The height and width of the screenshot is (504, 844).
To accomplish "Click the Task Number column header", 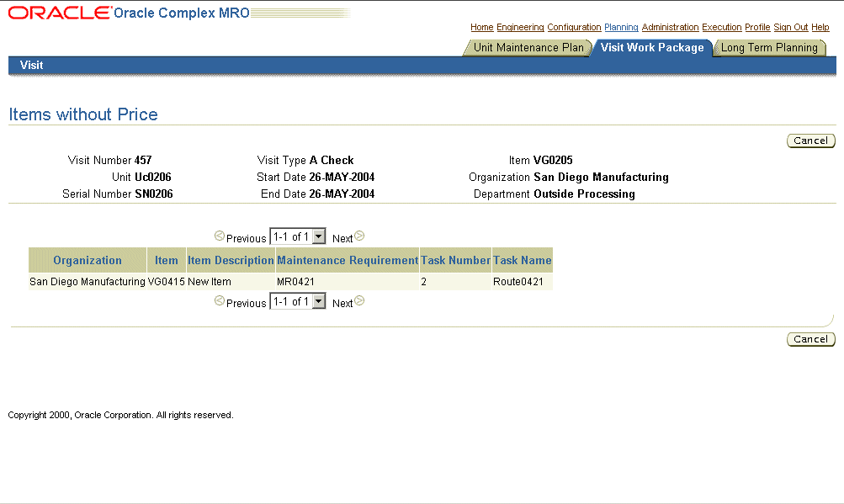I will (x=455, y=260).
